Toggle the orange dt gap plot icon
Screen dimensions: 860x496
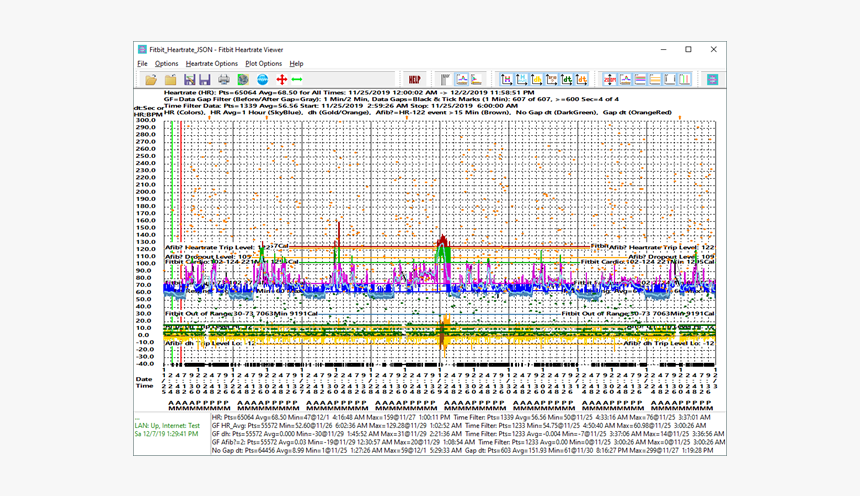click(x=581, y=80)
